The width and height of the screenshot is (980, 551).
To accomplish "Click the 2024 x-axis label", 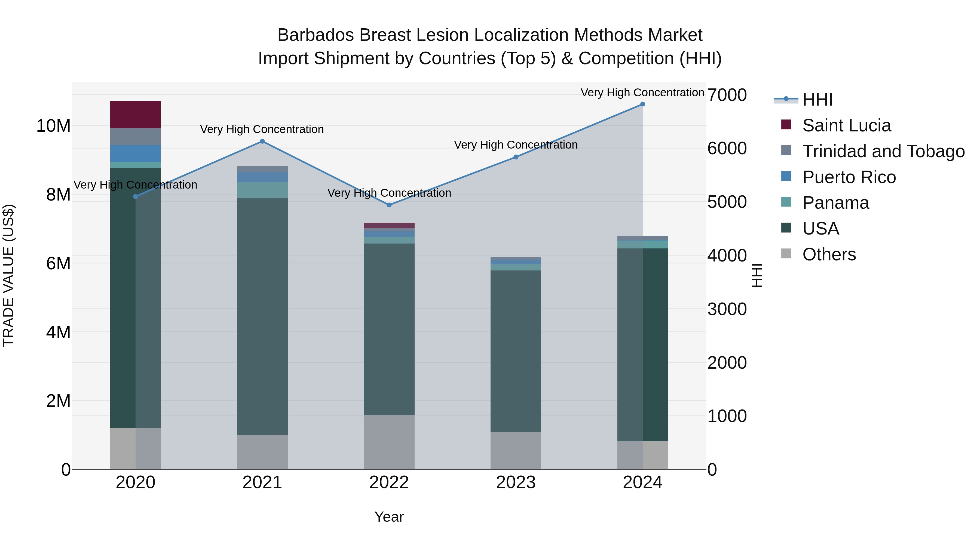I will coord(642,482).
